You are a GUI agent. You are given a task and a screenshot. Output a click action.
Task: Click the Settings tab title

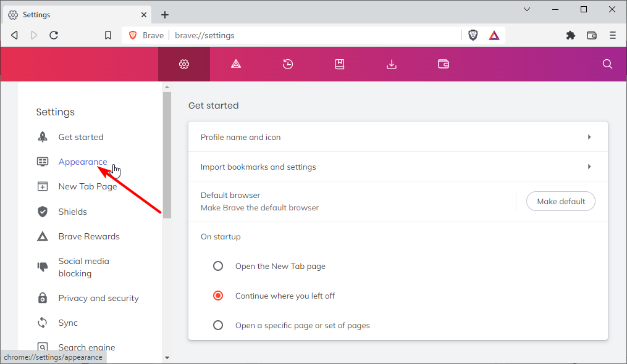(x=36, y=15)
